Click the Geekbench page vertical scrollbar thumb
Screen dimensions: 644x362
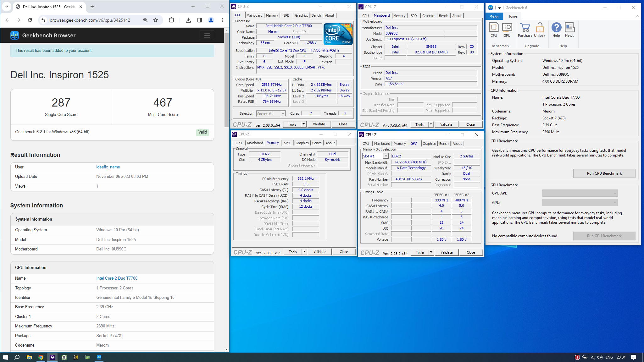(x=226, y=80)
